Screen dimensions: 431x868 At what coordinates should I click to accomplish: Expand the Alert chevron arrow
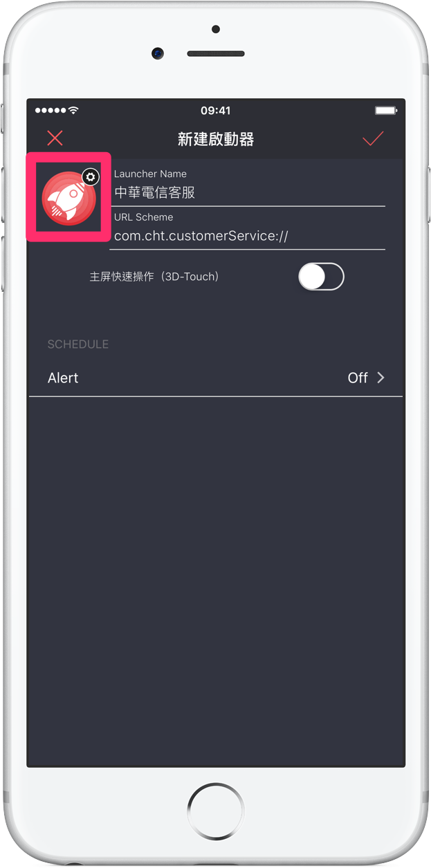380,378
